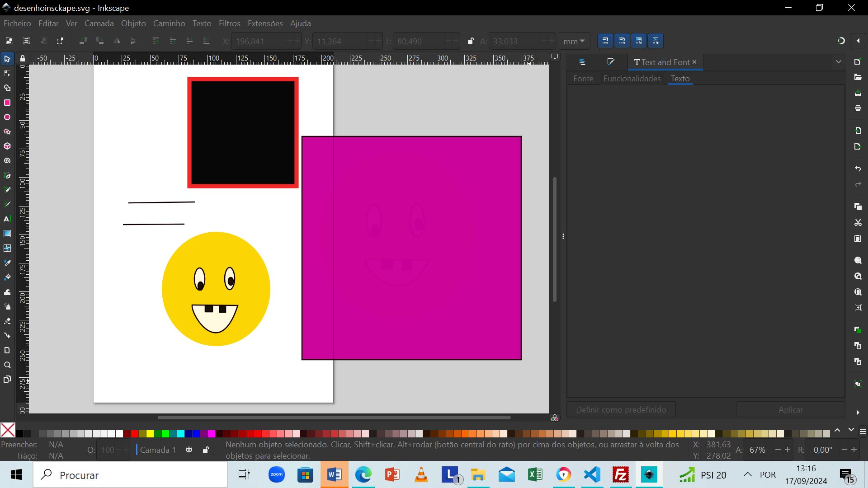
Task: Select the Selector arrow tool
Action: click(7, 59)
